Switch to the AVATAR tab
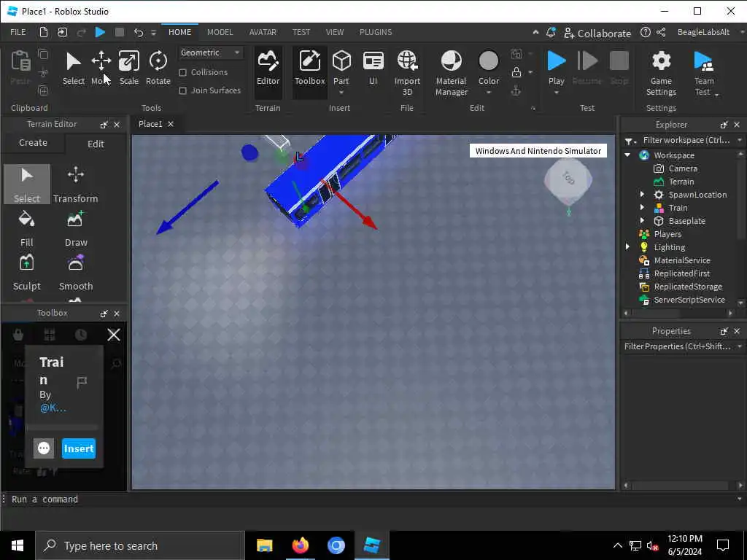The height and width of the screenshot is (560, 747). [263, 32]
